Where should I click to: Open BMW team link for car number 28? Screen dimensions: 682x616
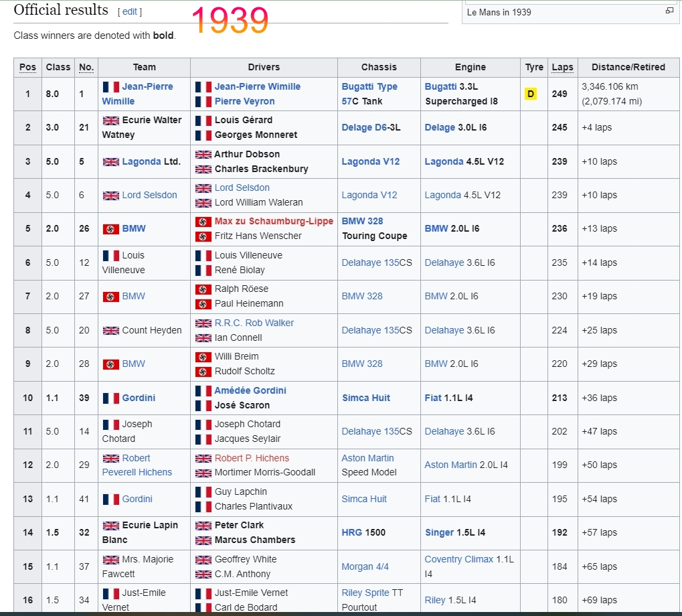[134, 364]
